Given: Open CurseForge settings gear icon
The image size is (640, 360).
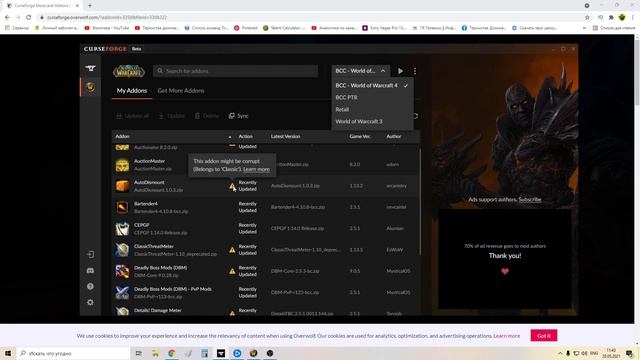Looking at the screenshot, I should (91, 302).
